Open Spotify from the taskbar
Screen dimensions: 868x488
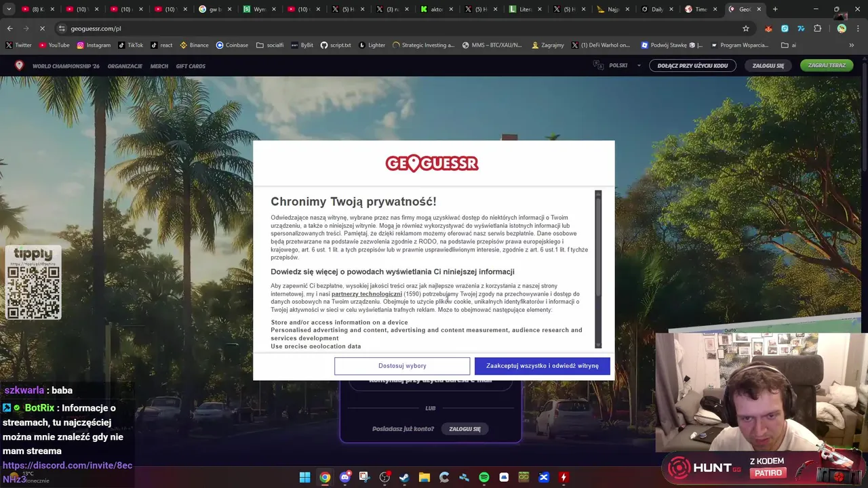tap(484, 477)
